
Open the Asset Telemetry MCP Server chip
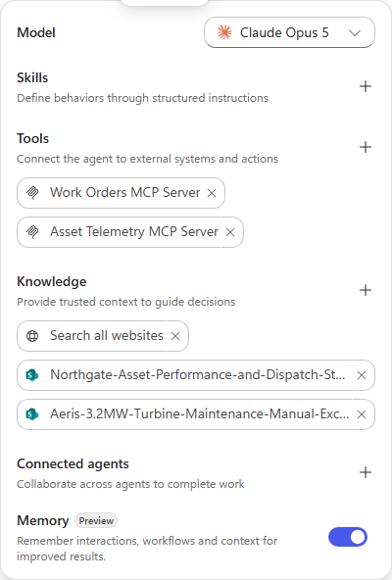[x=130, y=232]
